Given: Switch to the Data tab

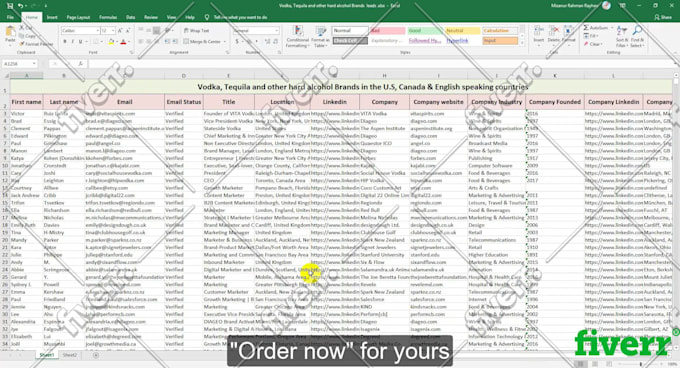Looking at the screenshot, I should [x=130, y=17].
